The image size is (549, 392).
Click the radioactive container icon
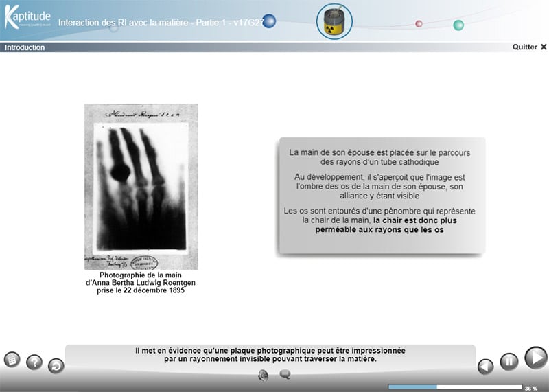pos(334,21)
